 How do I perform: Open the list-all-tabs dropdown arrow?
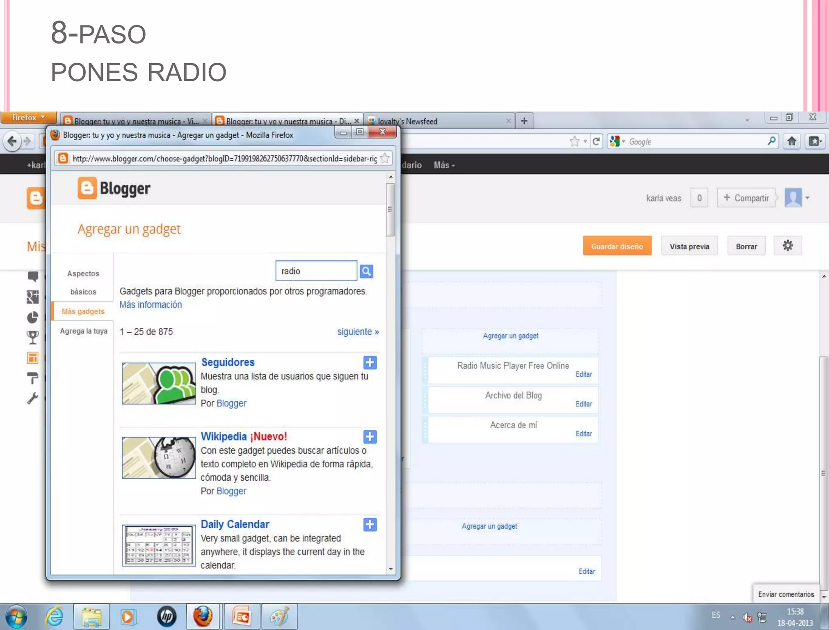tap(747, 120)
